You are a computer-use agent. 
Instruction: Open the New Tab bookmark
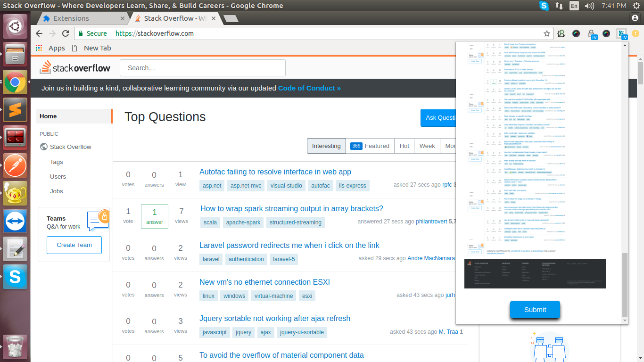91,48
